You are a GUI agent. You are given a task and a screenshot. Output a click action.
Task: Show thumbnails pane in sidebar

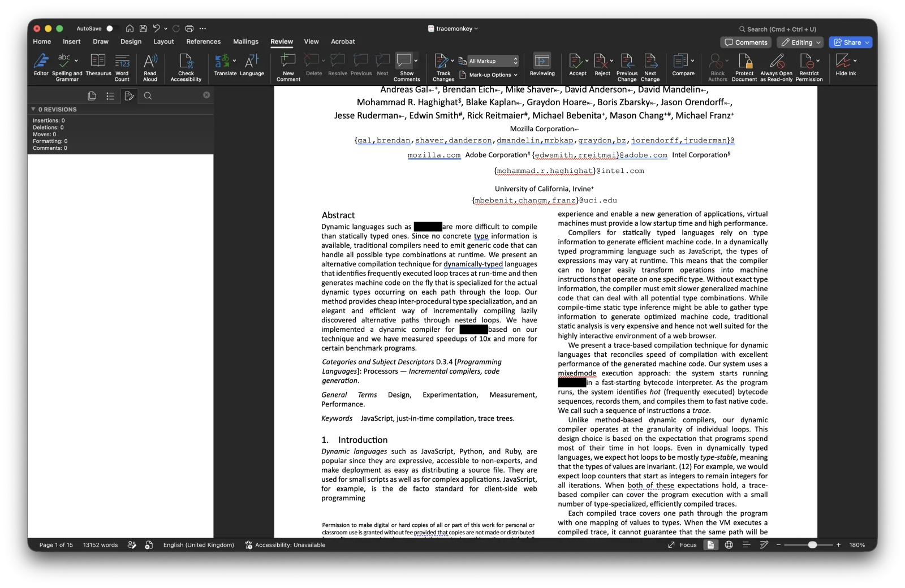tap(92, 96)
